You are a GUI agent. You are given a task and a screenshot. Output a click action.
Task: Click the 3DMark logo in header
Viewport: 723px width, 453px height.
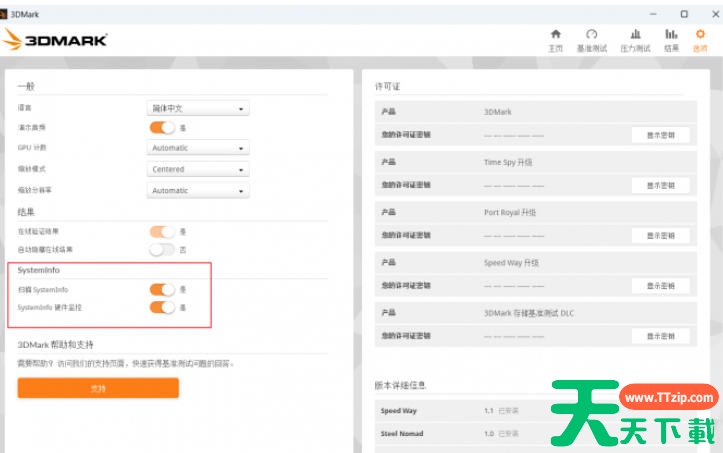point(55,40)
